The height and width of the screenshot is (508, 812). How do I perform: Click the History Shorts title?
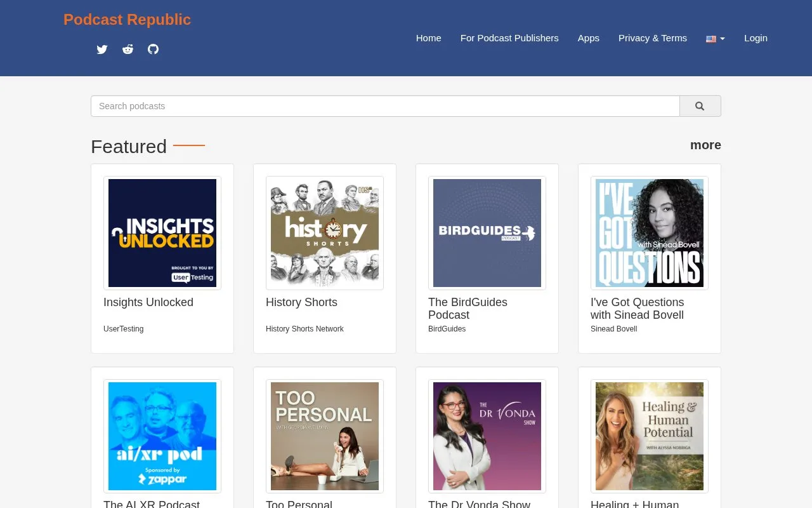(x=301, y=302)
